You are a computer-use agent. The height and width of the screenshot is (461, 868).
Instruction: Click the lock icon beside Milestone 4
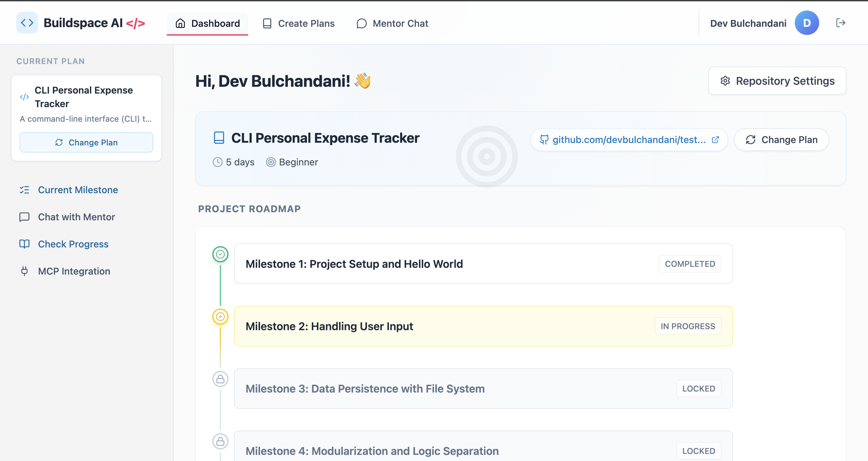point(220,441)
